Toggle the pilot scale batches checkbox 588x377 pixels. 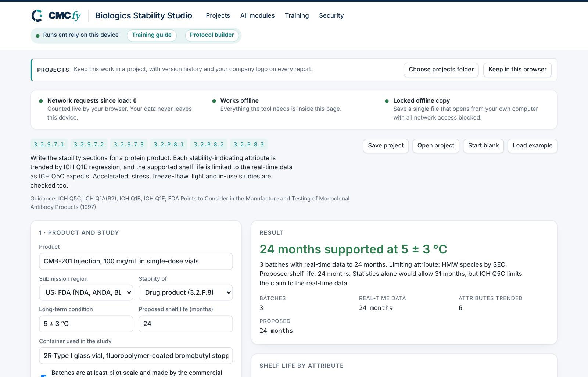(43, 375)
